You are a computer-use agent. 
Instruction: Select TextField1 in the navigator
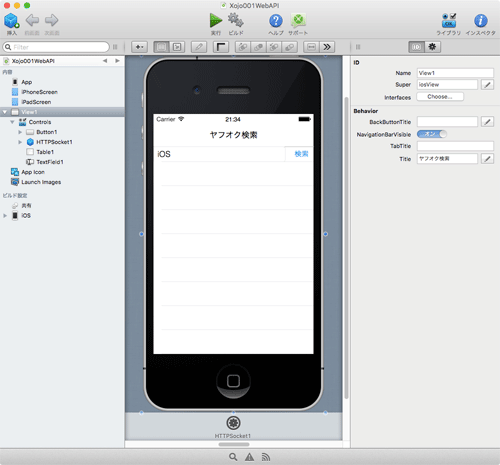[x=50, y=162]
